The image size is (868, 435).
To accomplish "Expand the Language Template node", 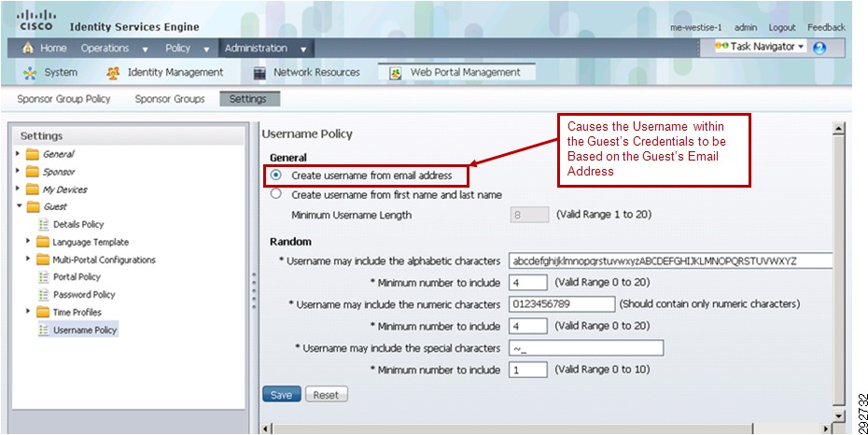I will point(29,241).
